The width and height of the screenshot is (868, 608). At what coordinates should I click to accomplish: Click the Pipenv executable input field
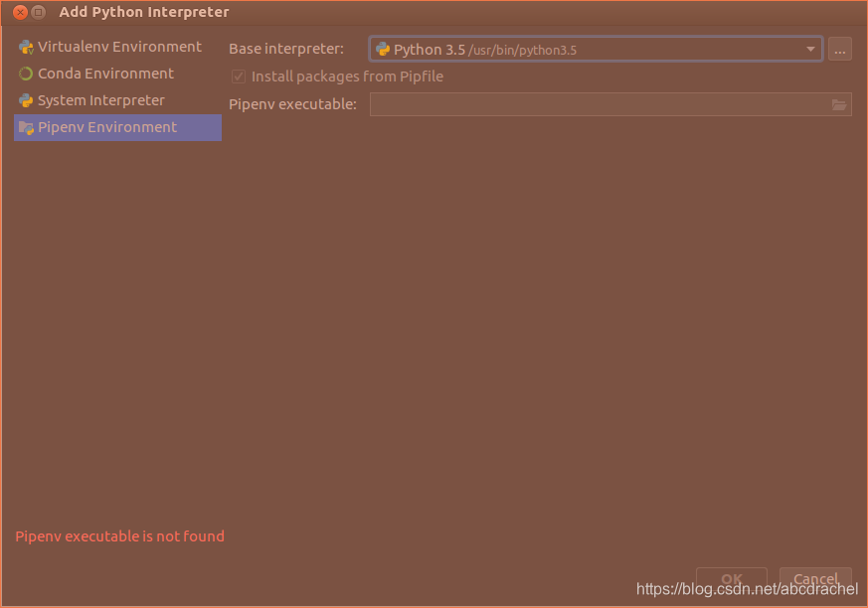(x=597, y=103)
